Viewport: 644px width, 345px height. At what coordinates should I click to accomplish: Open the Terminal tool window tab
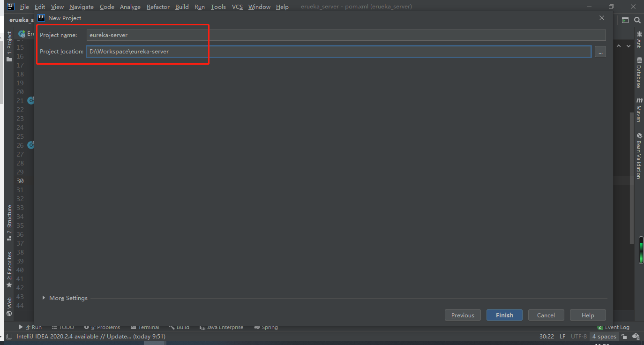coord(145,327)
